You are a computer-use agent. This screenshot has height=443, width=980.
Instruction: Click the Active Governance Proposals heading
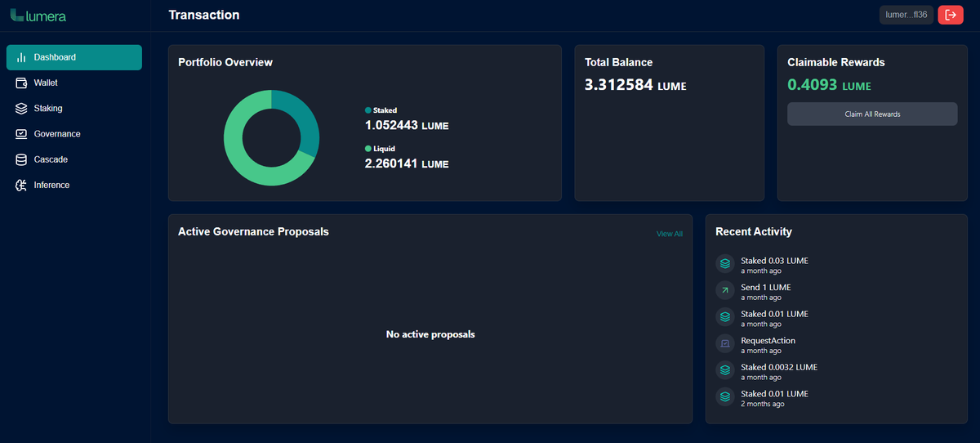(x=253, y=231)
